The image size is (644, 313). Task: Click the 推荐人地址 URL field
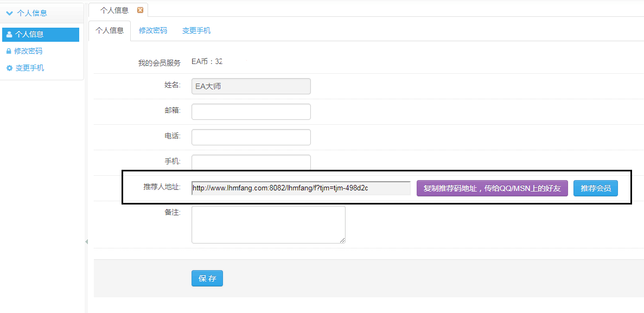click(x=301, y=188)
